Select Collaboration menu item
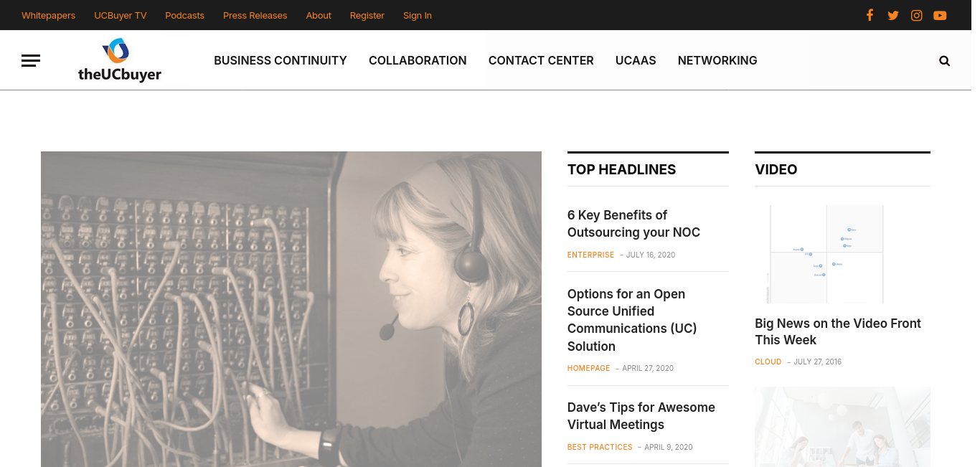Viewport: 980px width, 467px height. (418, 60)
